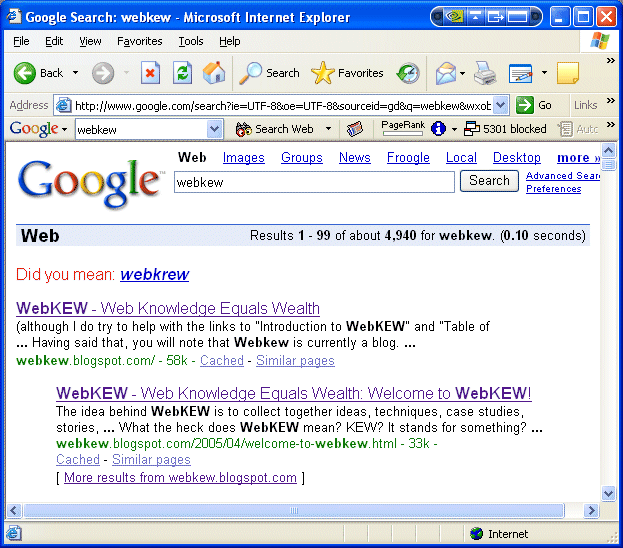Open the Favorites menu

tap(140, 41)
